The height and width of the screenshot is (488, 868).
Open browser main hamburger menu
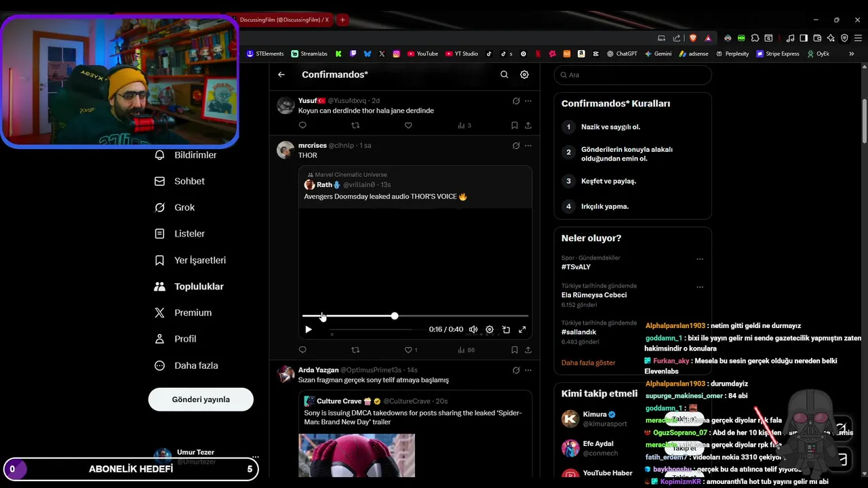tap(857, 38)
